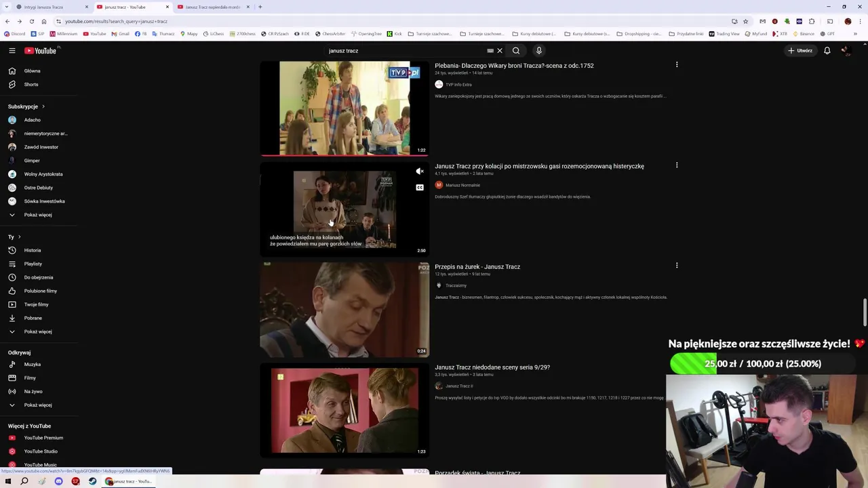The width and height of the screenshot is (868, 488).
Task: Click the magnifier search button
Action: 516,51
